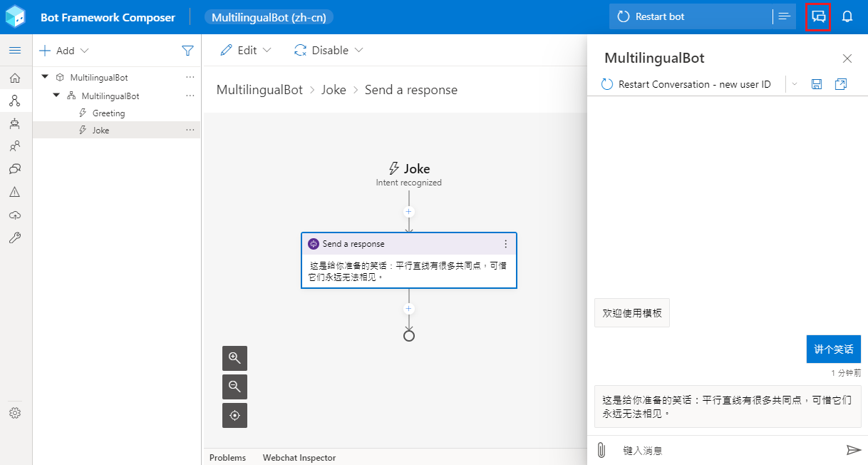
Task: Zoom in on the authoring canvas
Action: click(234, 358)
